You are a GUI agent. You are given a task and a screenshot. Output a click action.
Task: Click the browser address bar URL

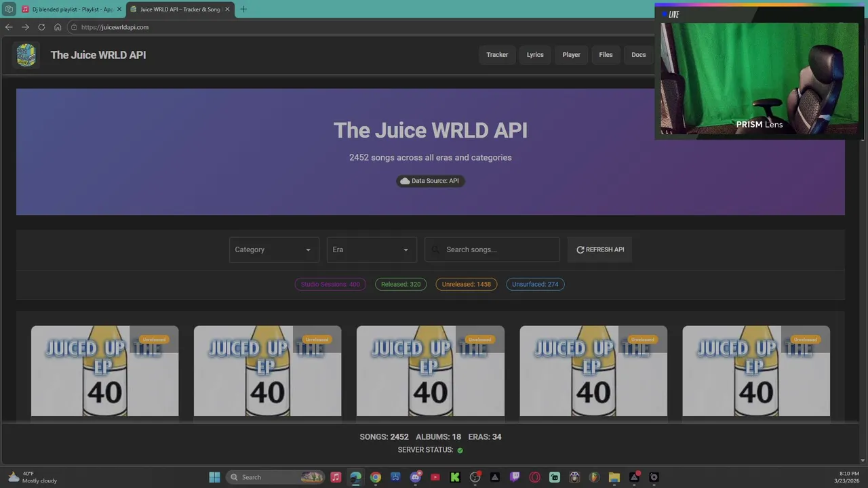coord(115,27)
